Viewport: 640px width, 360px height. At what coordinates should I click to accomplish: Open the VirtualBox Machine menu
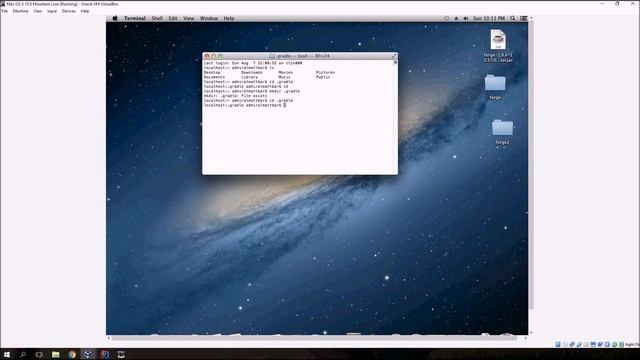click(20, 11)
